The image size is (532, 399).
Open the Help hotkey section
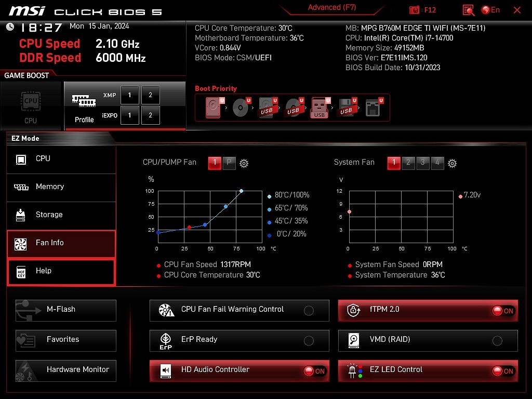(61, 271)
